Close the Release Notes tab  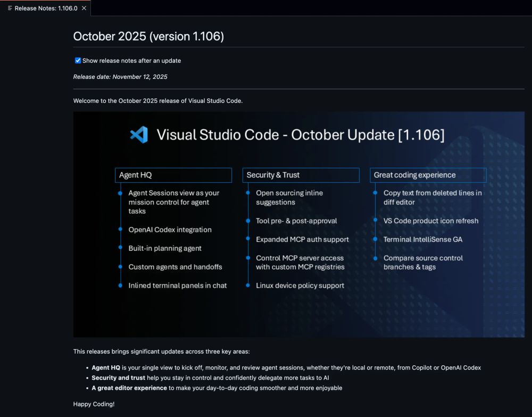(x=84, y=8)
